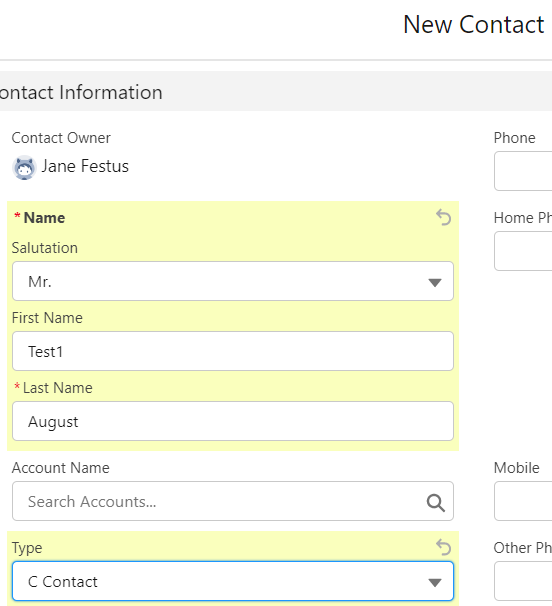This screenshot has height=606, width=552.
Task: Click the Contact Owner avatar icon
Action: [x=24, y=167]
